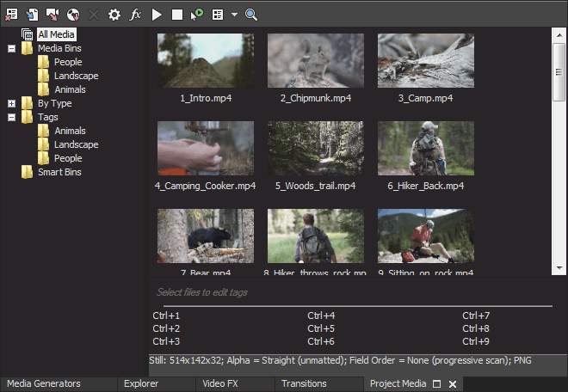
Task: Click the media list vertical scrollbar
Action: 559,155
